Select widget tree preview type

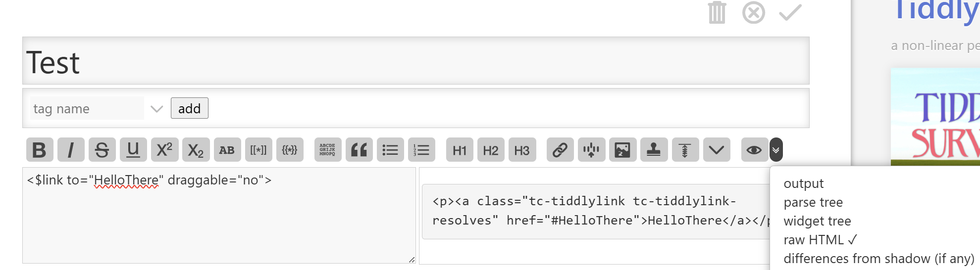tap(817, 221)
